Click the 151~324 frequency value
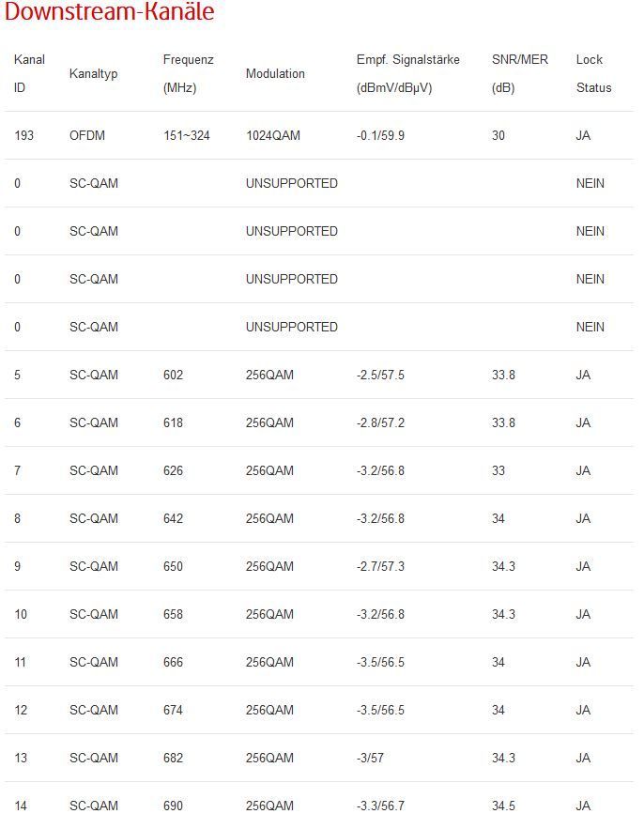 (187, 135)
